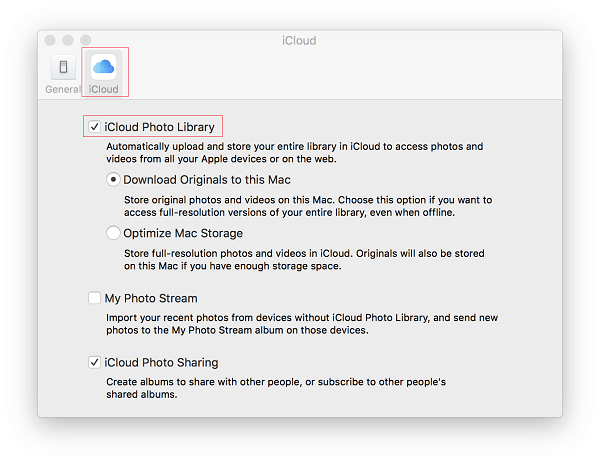600x462 pixels.
Task: Click the 'Create albums to share' description
Action: (276, 388)
